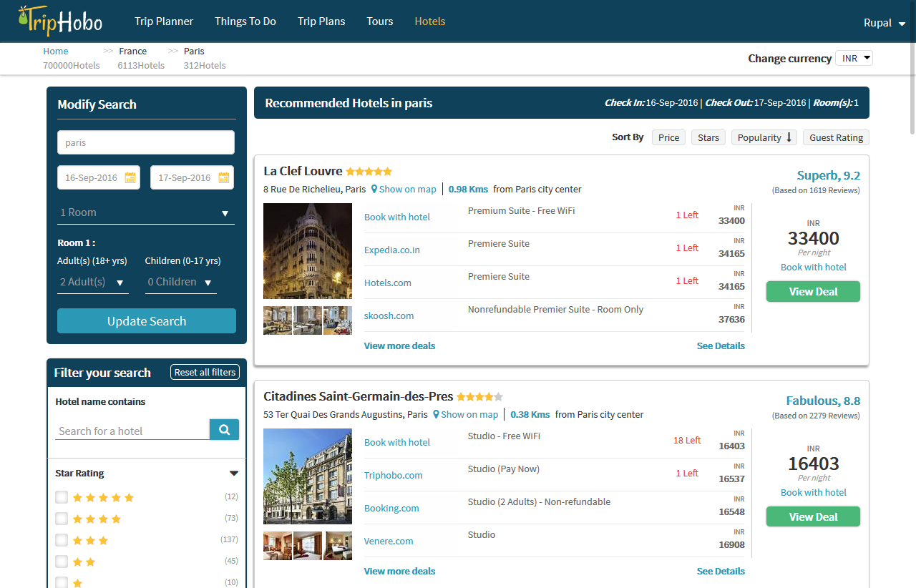The height and width of the screenshot is (588, 916).
Task: Click map pin for Citadines Saint-Germain-des-Pres
Action: 436,415
